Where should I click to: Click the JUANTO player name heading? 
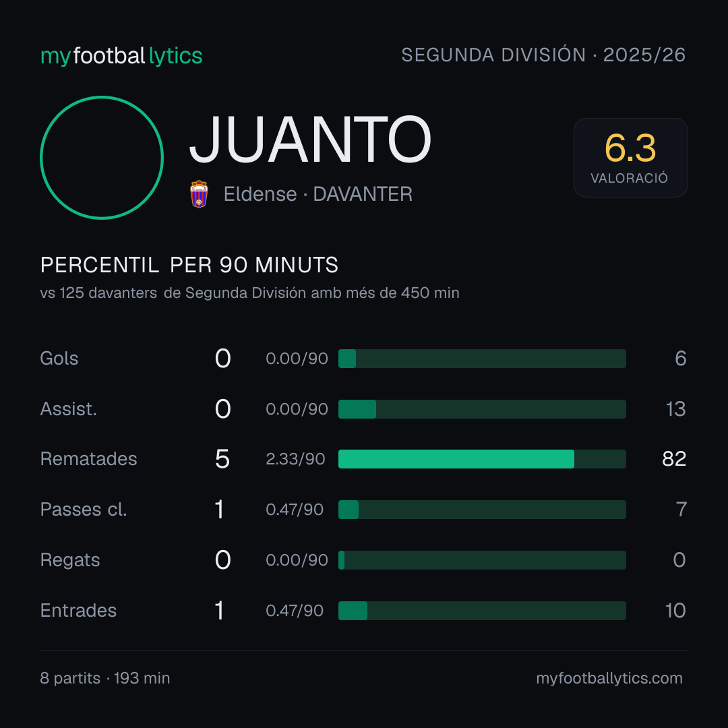point(310,140)
